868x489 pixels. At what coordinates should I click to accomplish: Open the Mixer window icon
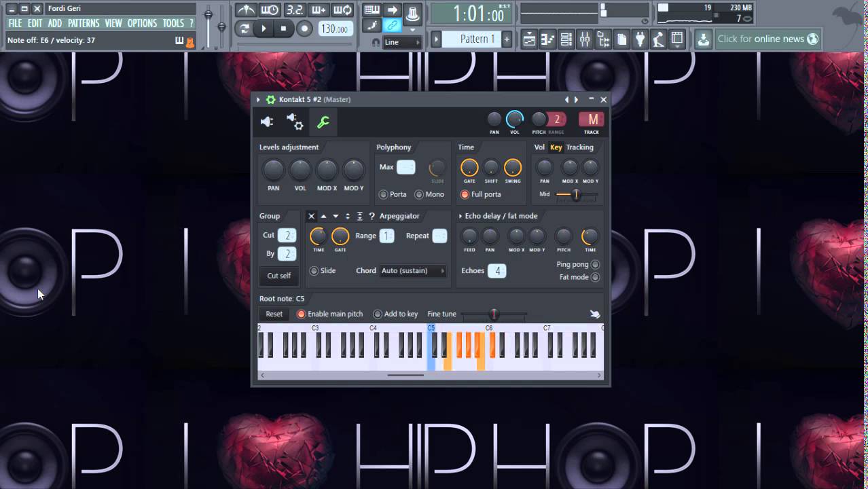click(585, 39)
